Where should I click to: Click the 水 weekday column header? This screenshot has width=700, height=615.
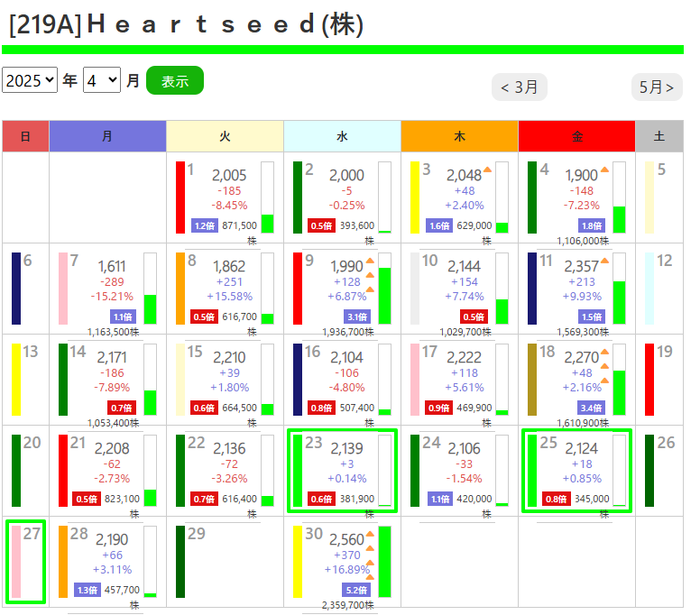(x=342, y=136)
